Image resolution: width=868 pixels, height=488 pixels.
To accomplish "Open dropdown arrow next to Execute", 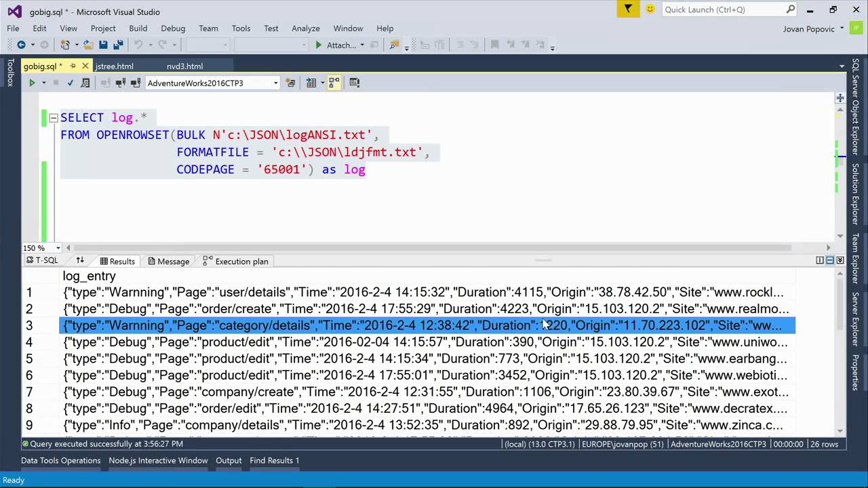I will click(x=43, y=83).
